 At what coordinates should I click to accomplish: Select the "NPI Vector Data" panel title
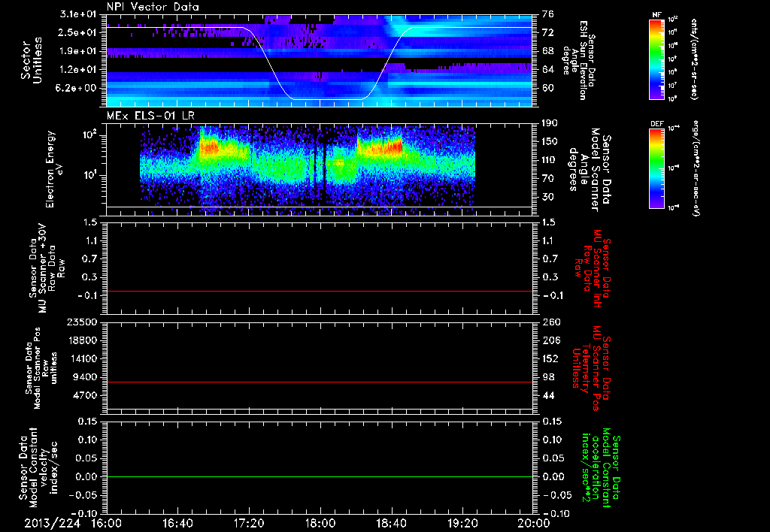click(x=153, y=7)
